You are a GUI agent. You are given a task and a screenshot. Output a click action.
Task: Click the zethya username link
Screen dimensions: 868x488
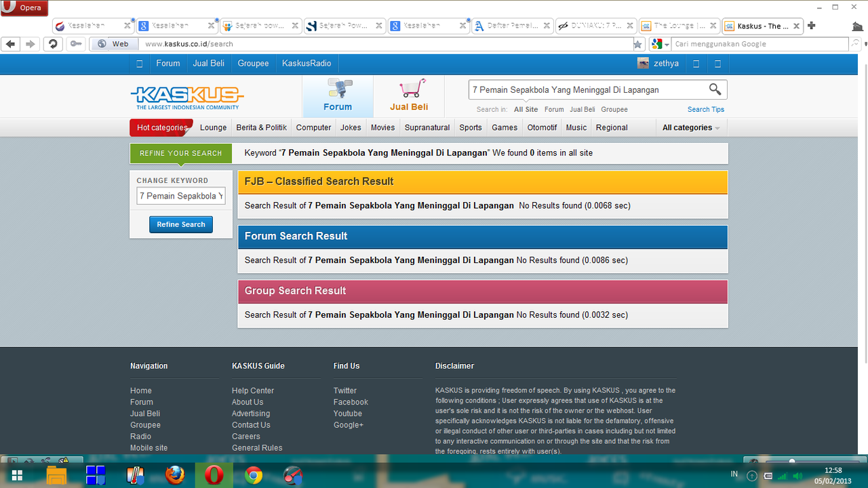coord(666,63)
